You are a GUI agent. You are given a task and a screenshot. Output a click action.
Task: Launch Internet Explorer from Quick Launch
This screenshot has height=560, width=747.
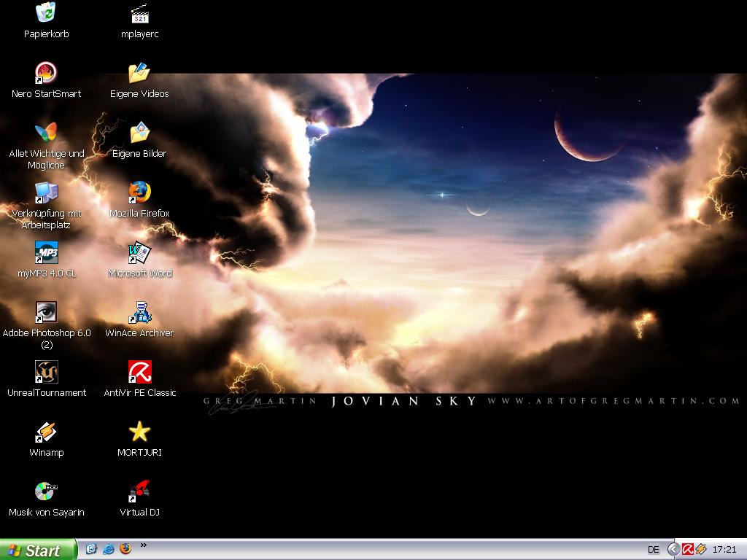[x=109, y=549]
